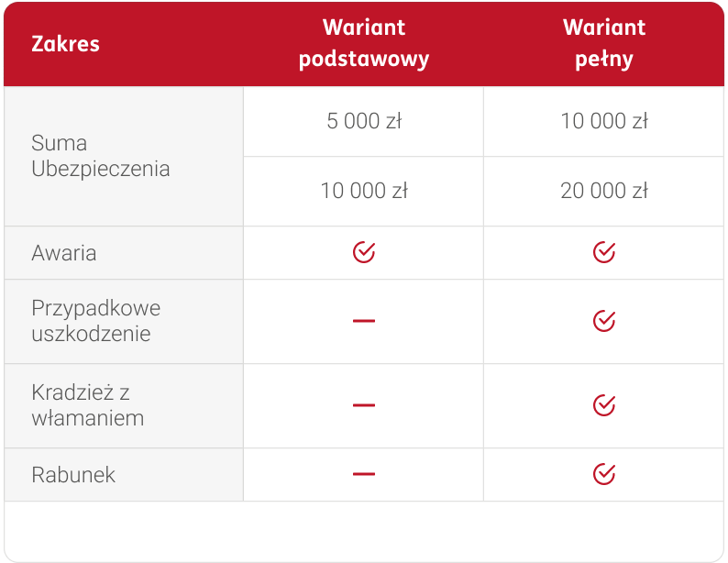Click the Rabunek row label
This screenshot has width=728, height=563.
pyautogui.click(x=73, y=475)
